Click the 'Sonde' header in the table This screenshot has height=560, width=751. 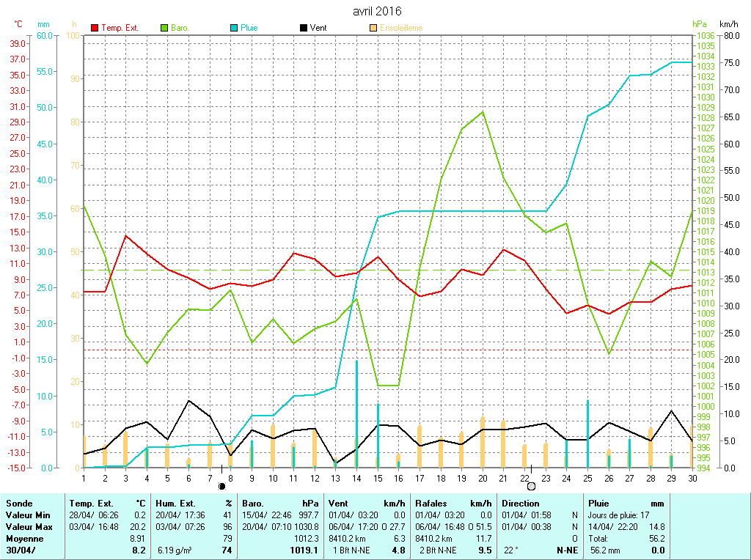18,504
